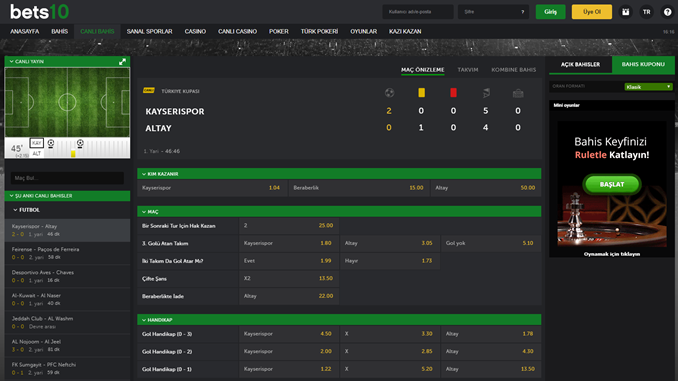
Task: Select Evet both teams score 1.99
Action: [x=289, y=261]
